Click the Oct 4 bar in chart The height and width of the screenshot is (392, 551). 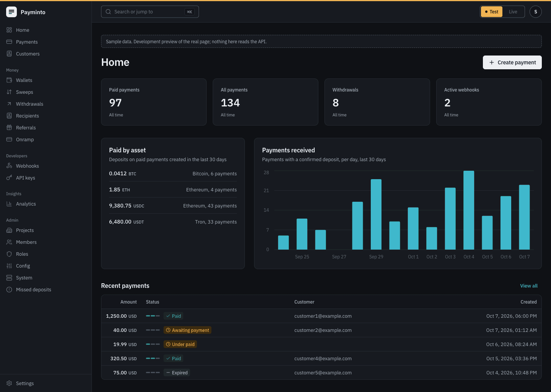[469, 210]
